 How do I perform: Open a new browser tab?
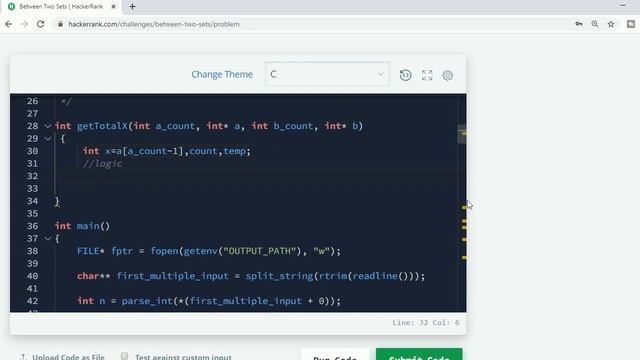pos(132,7)
